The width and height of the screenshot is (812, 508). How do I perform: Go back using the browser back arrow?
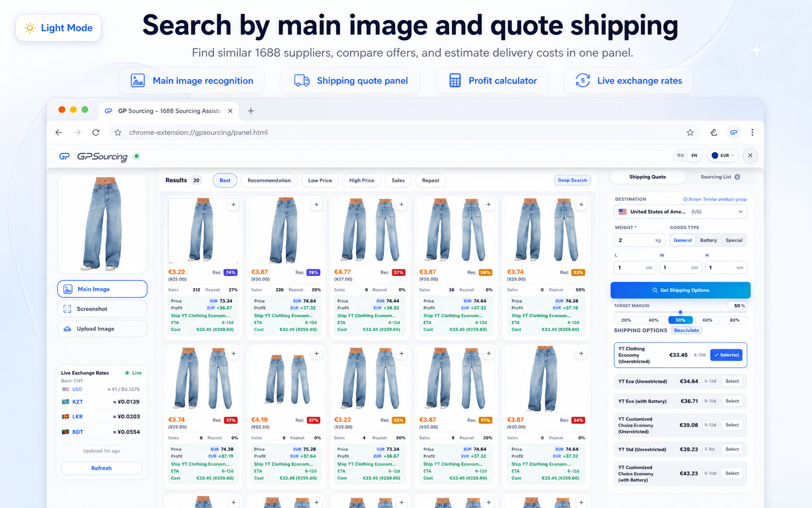point(59,132)
